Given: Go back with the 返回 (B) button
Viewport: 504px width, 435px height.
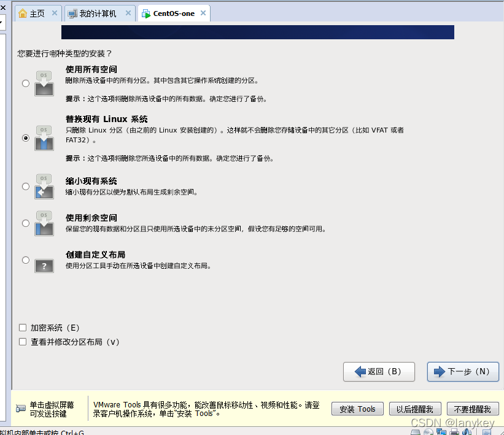Looking at the screenshot, I should click(x=379, y=372).
